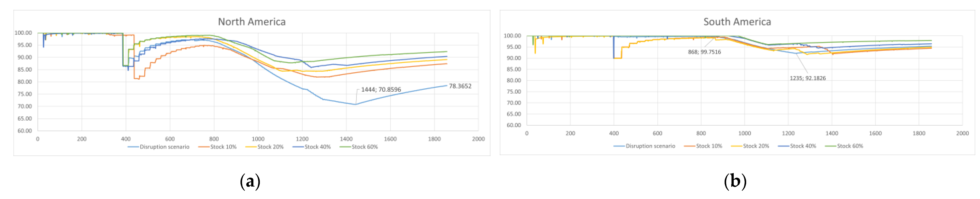Select Stock 10% legend entry in South America chart
Screen dimensions: 980x199
click(703, 146)
